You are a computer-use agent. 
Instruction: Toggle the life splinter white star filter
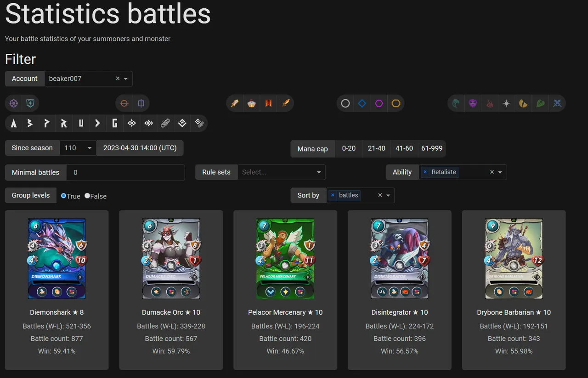click(507, 103)
